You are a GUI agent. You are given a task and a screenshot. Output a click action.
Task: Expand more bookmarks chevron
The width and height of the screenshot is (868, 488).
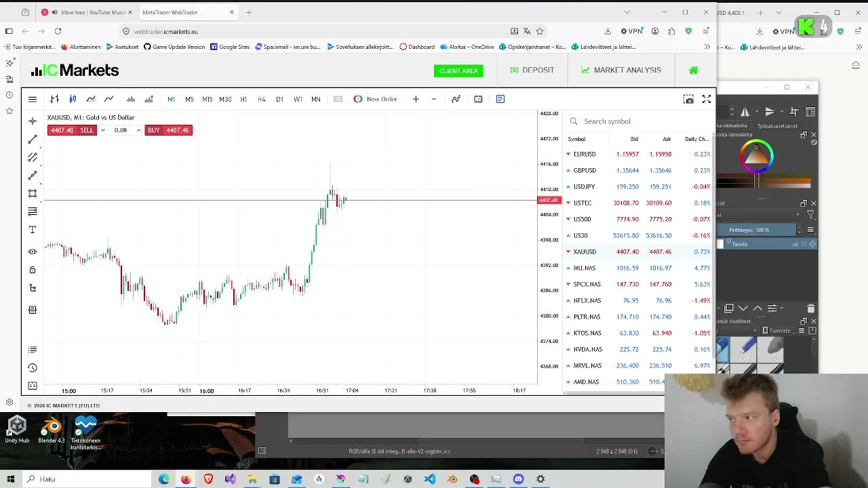[707, 47]
